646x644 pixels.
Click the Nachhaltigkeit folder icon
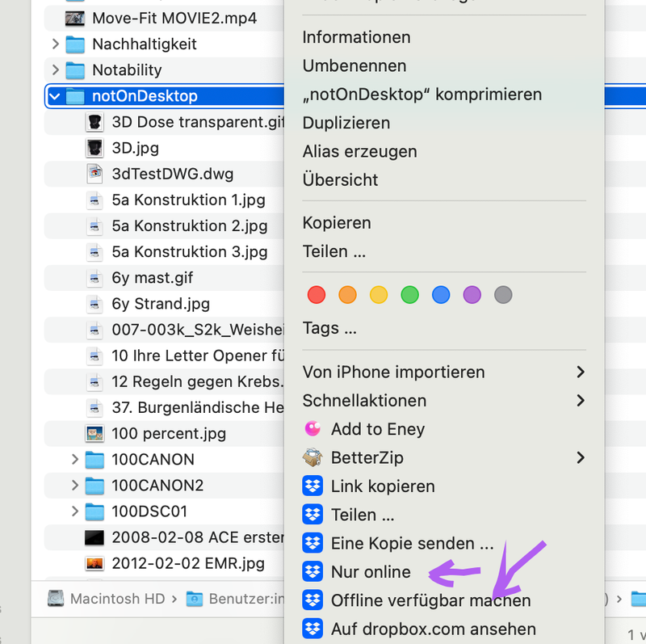[x=75, y=44]
